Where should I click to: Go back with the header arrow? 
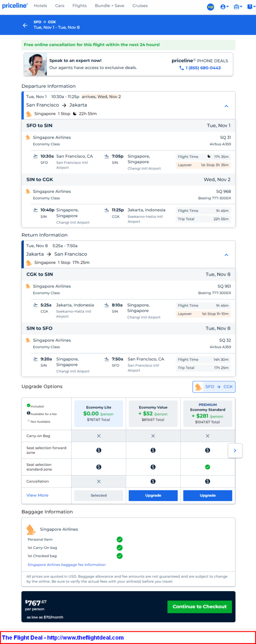[x=25, y=25]
